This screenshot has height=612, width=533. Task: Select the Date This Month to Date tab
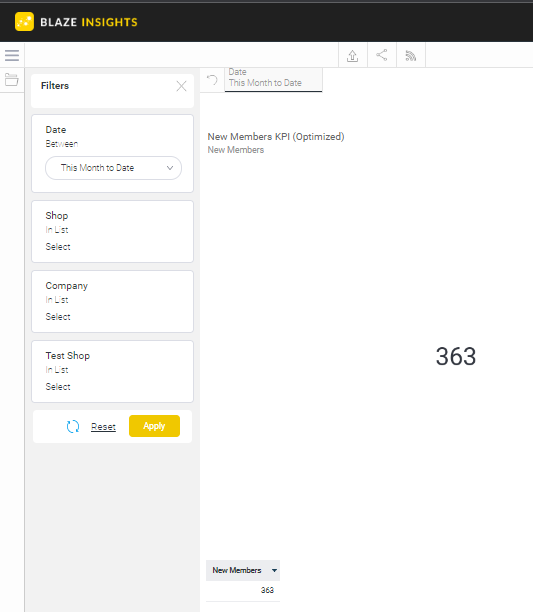point(273,80)
